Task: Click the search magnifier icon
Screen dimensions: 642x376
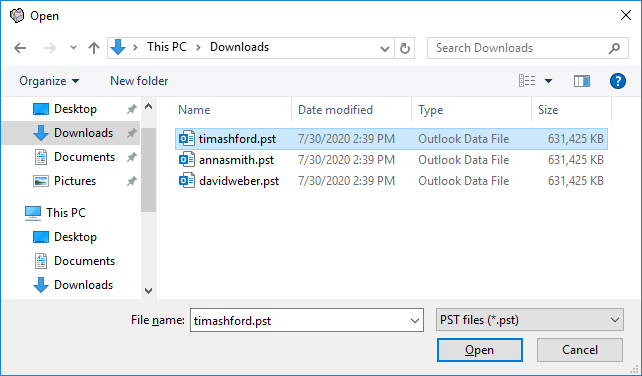Action: pos(614,48)
